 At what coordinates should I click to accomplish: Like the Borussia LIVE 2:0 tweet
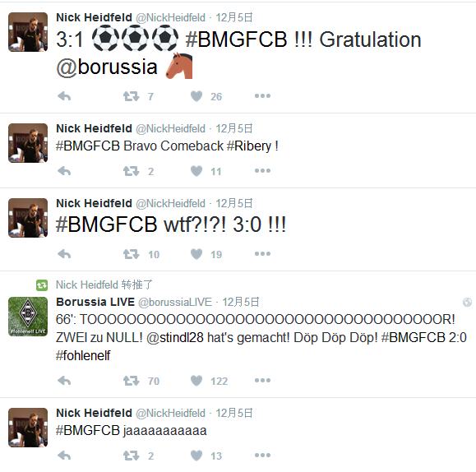tap(196, 381)
